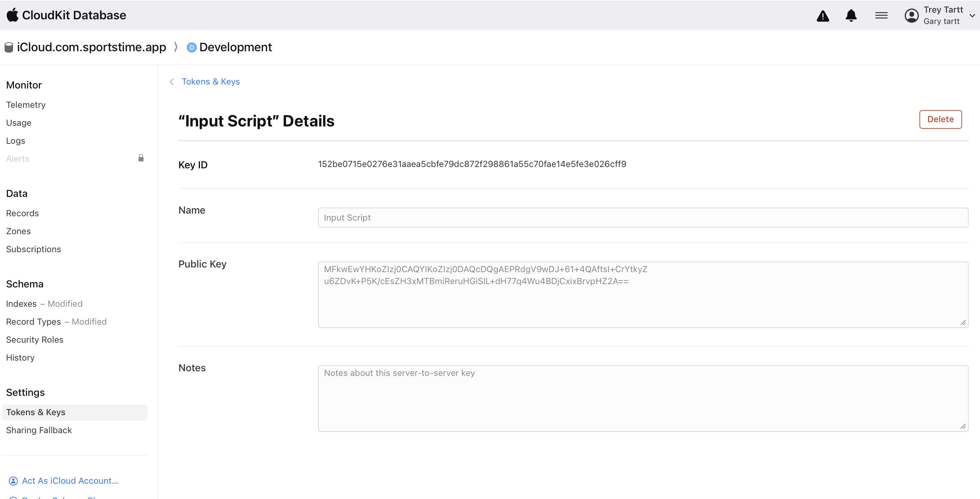Follow the Tokens & Keys back link
This screenshot has height=499, width=980.
[210, 82]
